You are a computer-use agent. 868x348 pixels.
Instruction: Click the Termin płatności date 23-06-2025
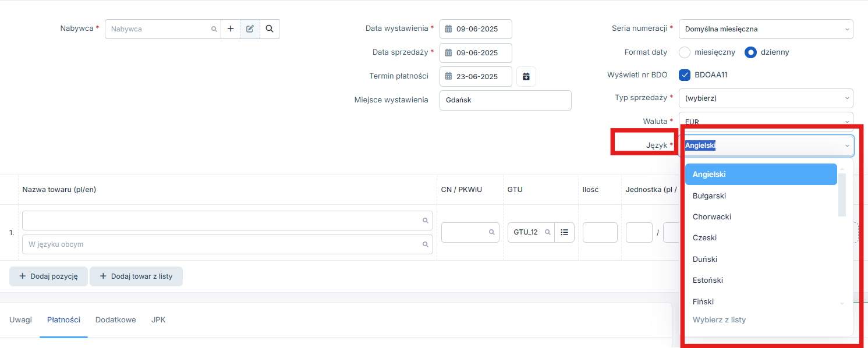click(x=476, y=76)
